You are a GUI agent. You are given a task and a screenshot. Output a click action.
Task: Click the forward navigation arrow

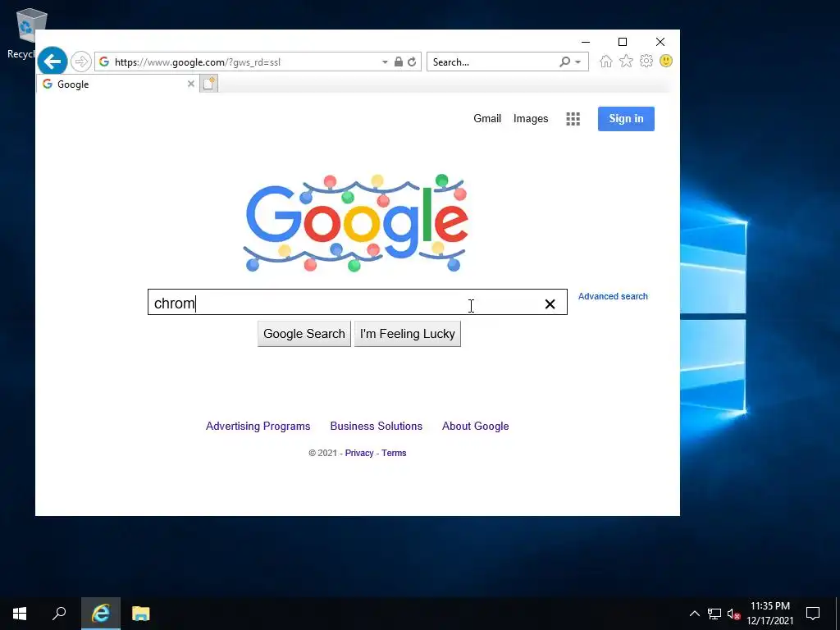click(x=81, y=62)
